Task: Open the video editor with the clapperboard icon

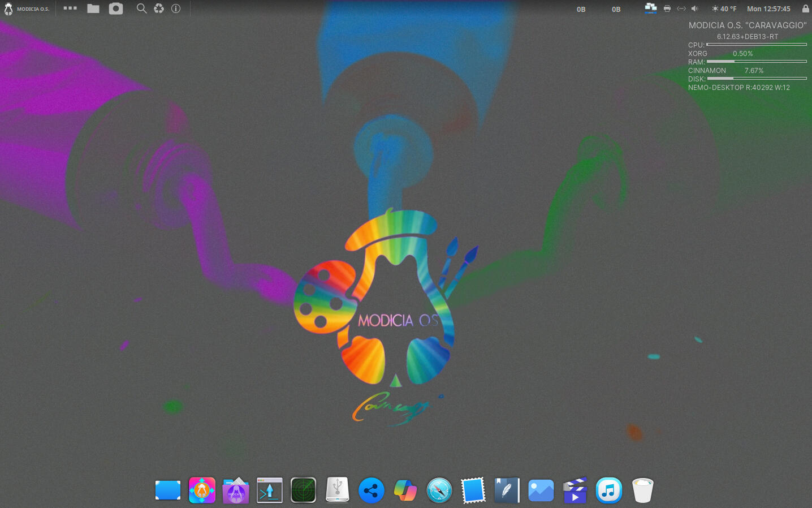Action: (x=575, y=490)
